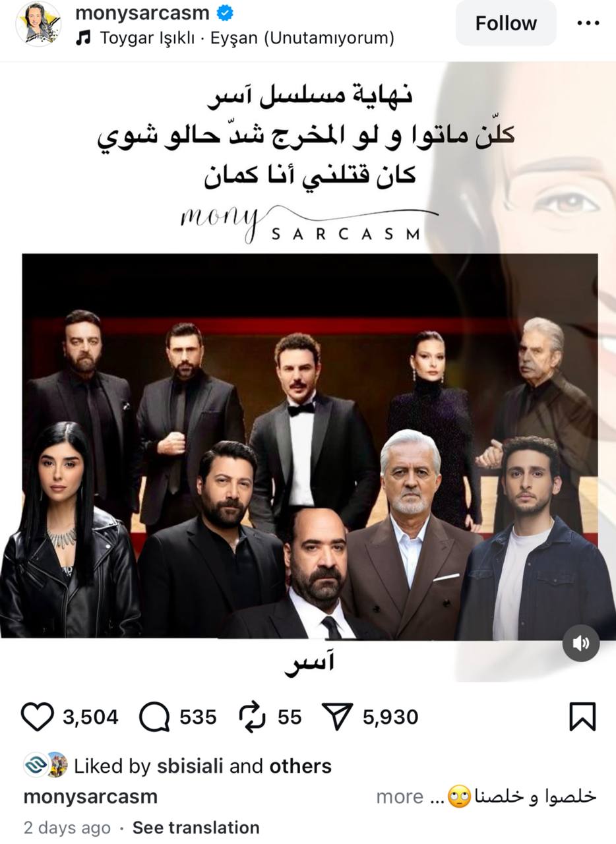
Task: Expand the caption with 'more'
Action: pyautogui.click(x=400, y=797)
